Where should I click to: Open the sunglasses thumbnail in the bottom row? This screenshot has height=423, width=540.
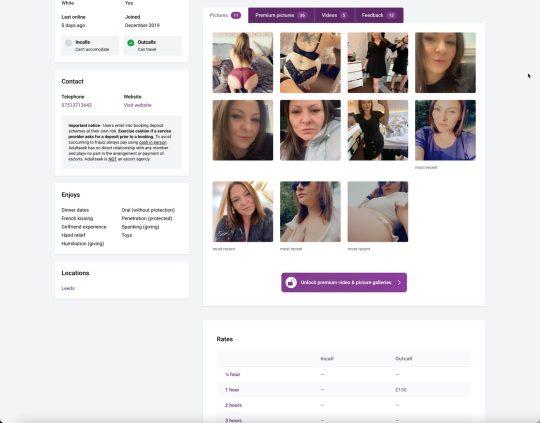[x=310, y=212]
